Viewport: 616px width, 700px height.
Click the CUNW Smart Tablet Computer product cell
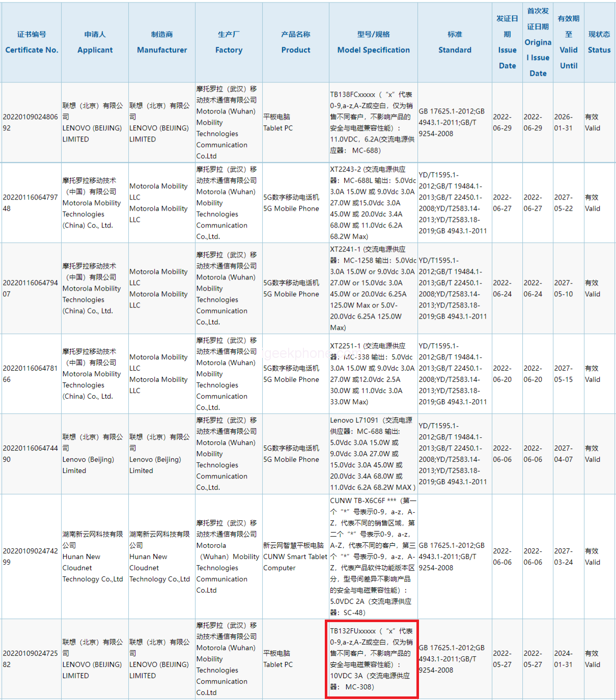(295, 556)
